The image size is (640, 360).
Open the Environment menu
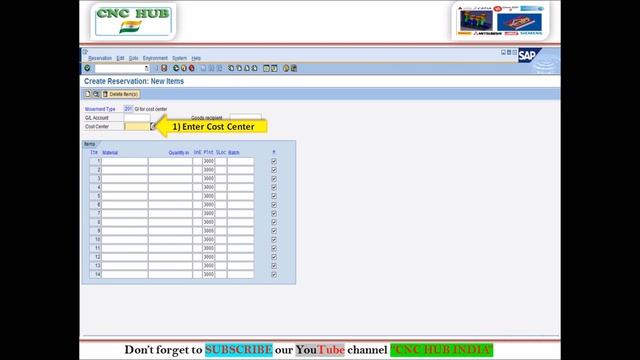coord(155,58)
